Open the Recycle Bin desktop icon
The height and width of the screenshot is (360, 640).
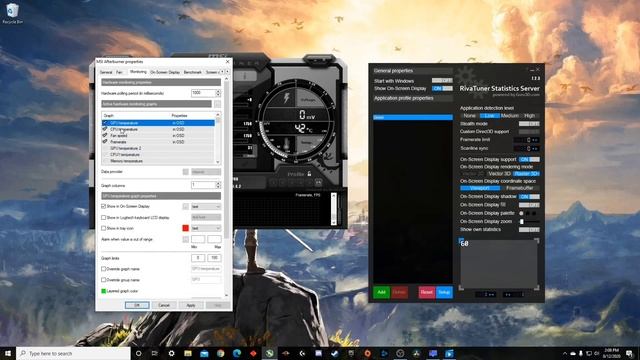click(12, 13)
